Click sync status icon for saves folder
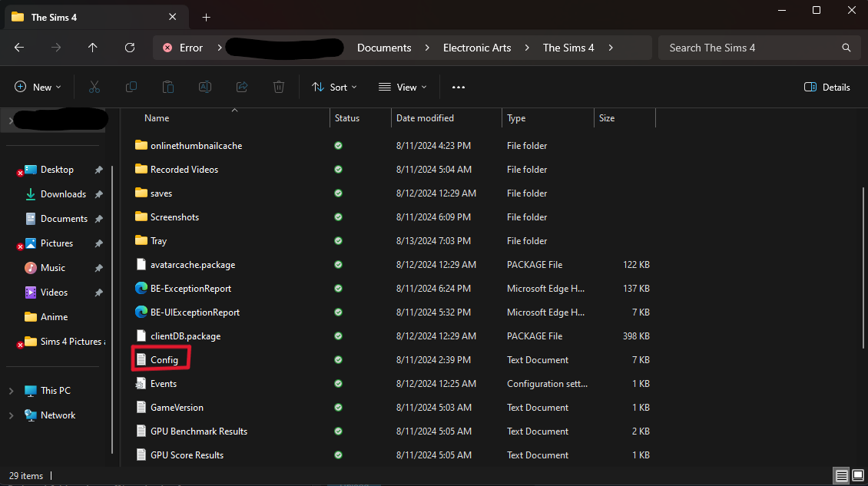Screen dimensions: 868x486 [x=338, y=193]
